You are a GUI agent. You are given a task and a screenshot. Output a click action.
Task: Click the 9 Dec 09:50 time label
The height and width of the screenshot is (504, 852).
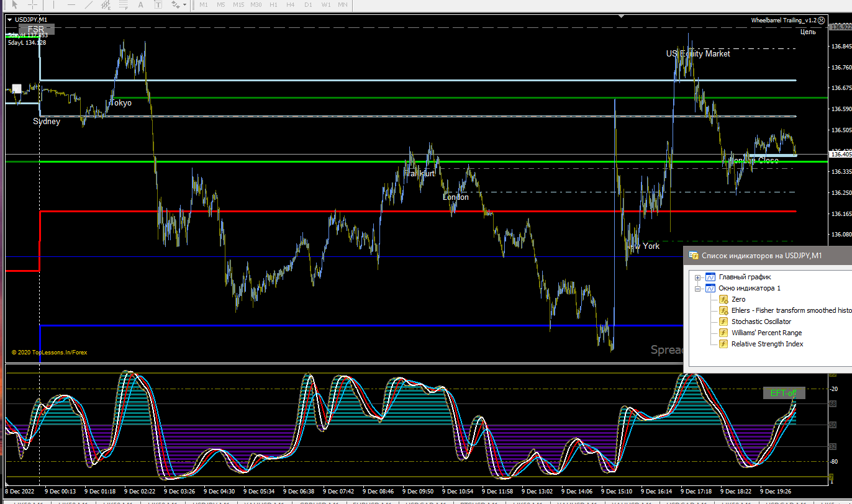tap(417, 490)
